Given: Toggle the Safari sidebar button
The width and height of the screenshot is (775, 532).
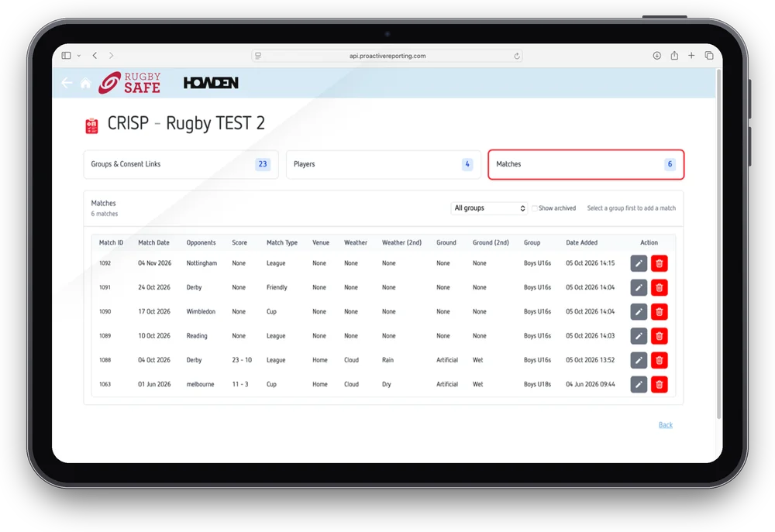Looking at the screenshot, I should click(x=66, y=55).
